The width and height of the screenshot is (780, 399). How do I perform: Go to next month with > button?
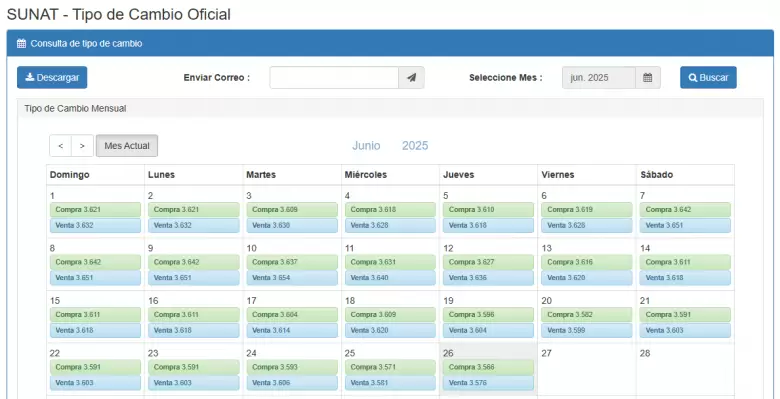[x=83, y=146]
